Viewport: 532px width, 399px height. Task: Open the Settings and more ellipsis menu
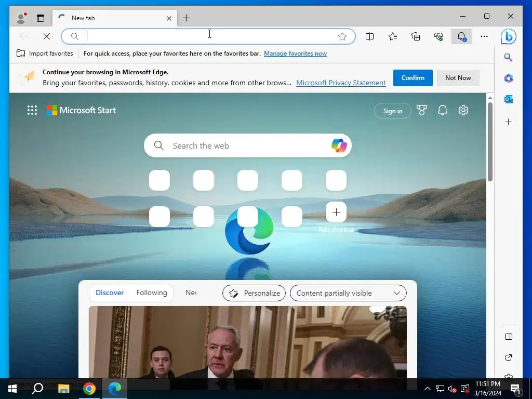484,36
